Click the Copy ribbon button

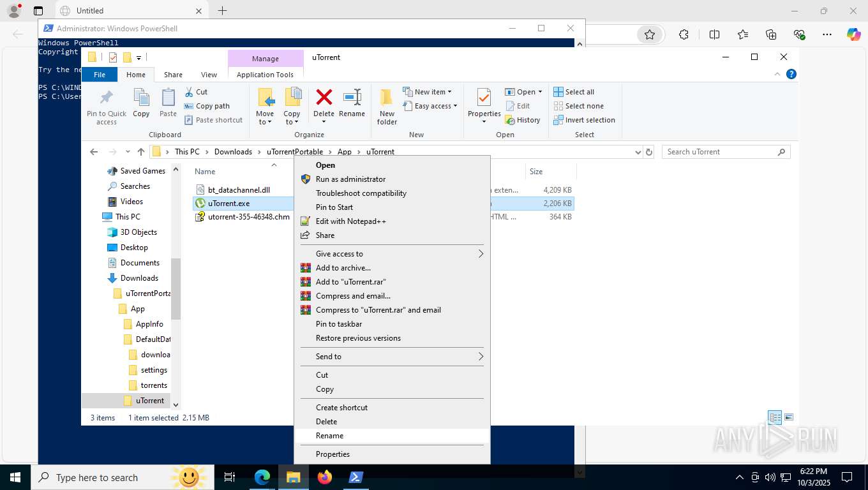(141, 103)
